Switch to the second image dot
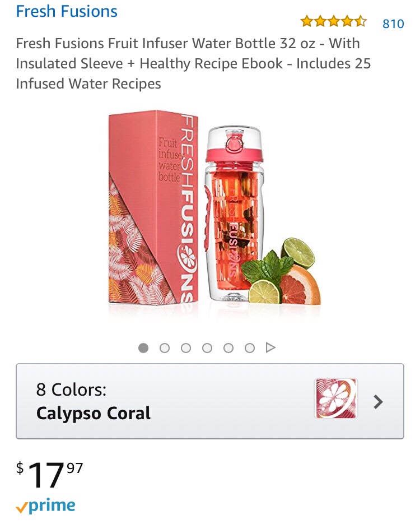 (x=165, y=348)
